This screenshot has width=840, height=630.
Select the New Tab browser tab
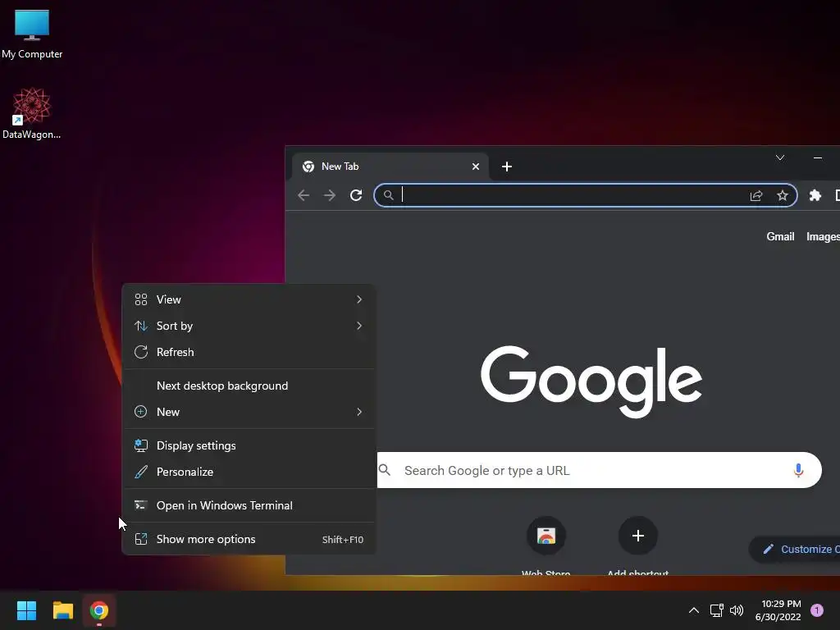390,167
